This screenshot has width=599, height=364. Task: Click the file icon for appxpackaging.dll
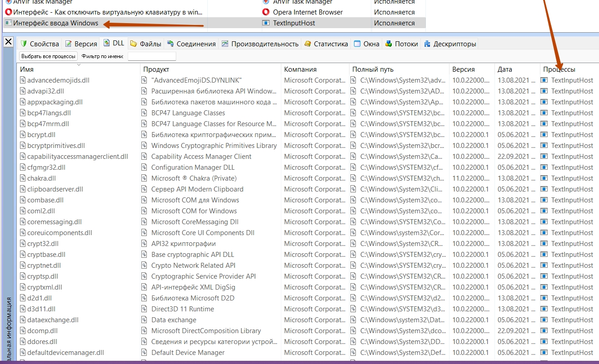(x=22, y=102)
